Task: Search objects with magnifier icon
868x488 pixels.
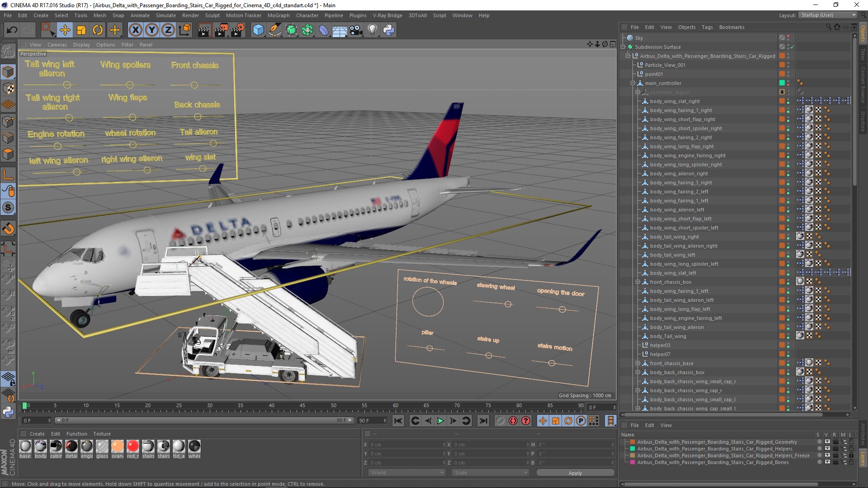Action: (x=828, y=27)
